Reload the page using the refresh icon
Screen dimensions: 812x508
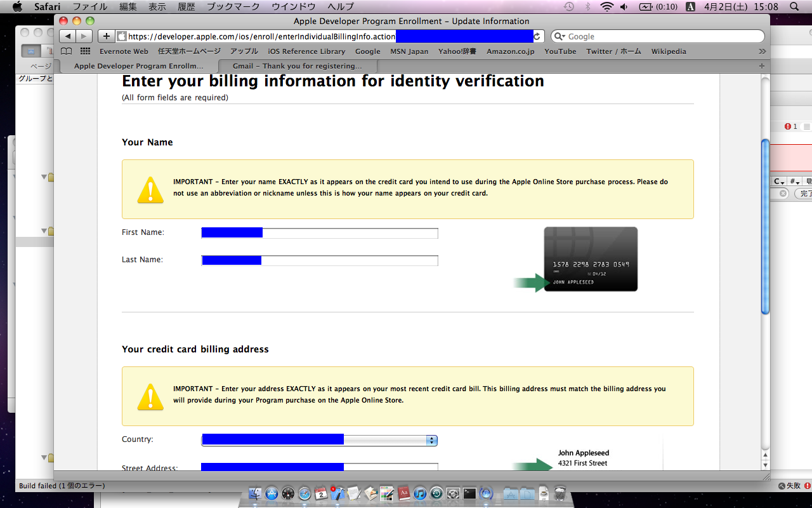click(x=537, y=36)
